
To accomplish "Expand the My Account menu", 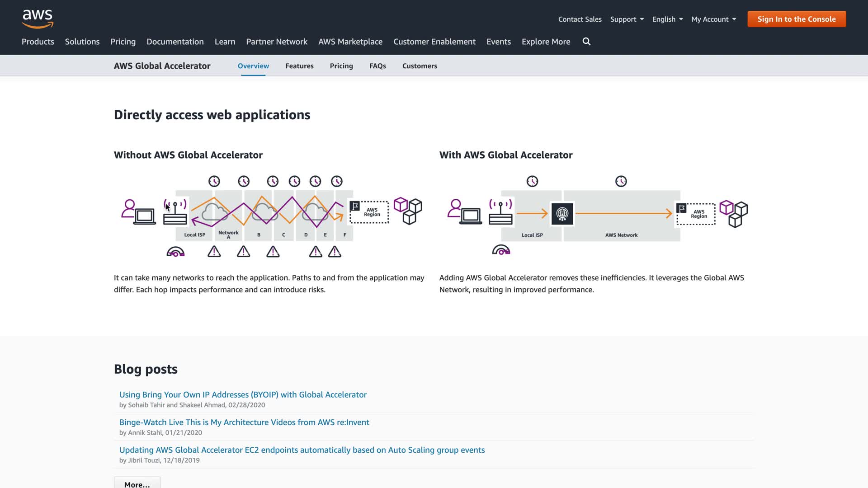I will pos(713,19).
